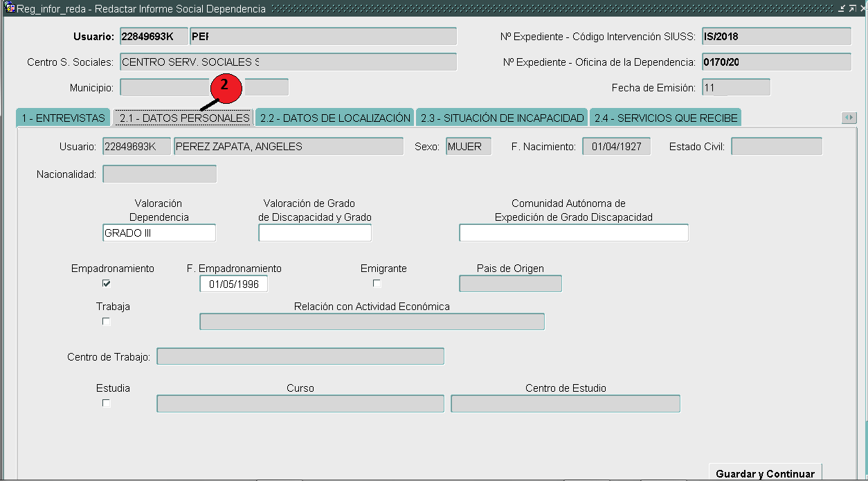
Task: Focus the Comunidad Autónoma de Expedición field
Action: tap(573, 233)
